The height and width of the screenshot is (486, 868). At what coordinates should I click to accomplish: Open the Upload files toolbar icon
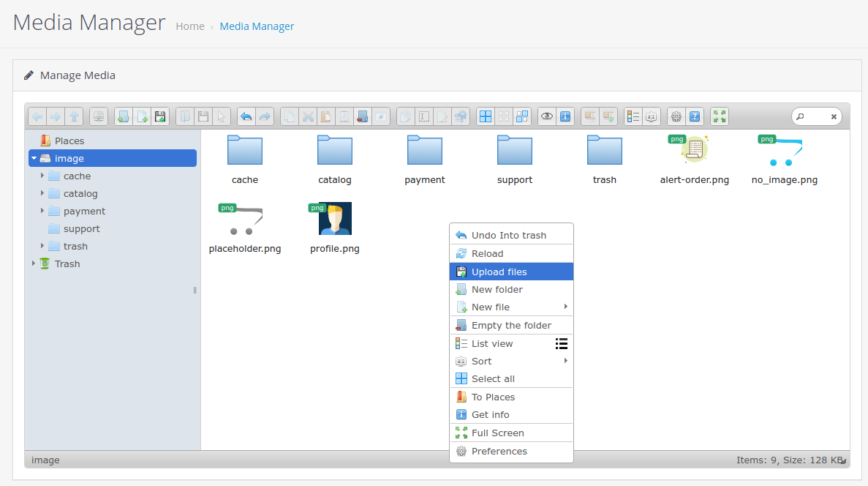(160, 116)
